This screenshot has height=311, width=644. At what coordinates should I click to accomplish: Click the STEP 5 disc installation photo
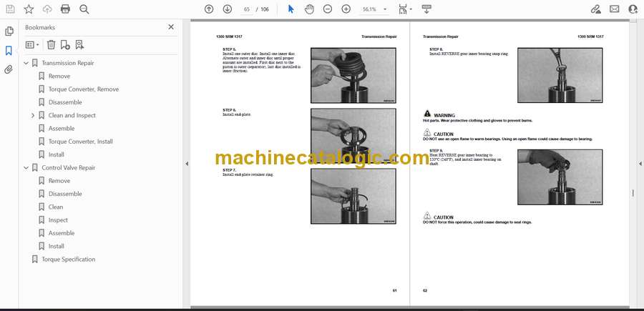pyautogui.click(x=353, y=76)
